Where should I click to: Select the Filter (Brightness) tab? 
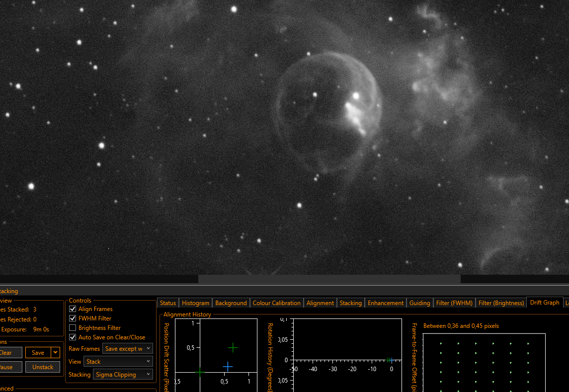click(501, 303)
